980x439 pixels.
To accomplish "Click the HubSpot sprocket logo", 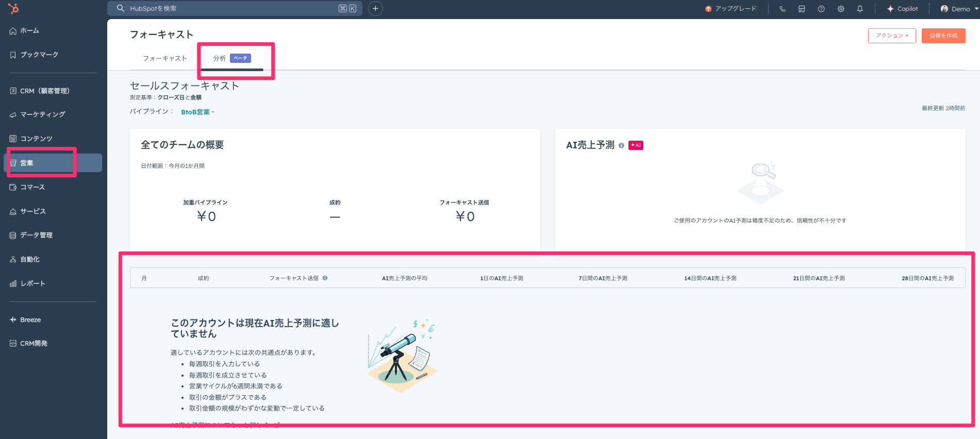I will click(13, 8).
